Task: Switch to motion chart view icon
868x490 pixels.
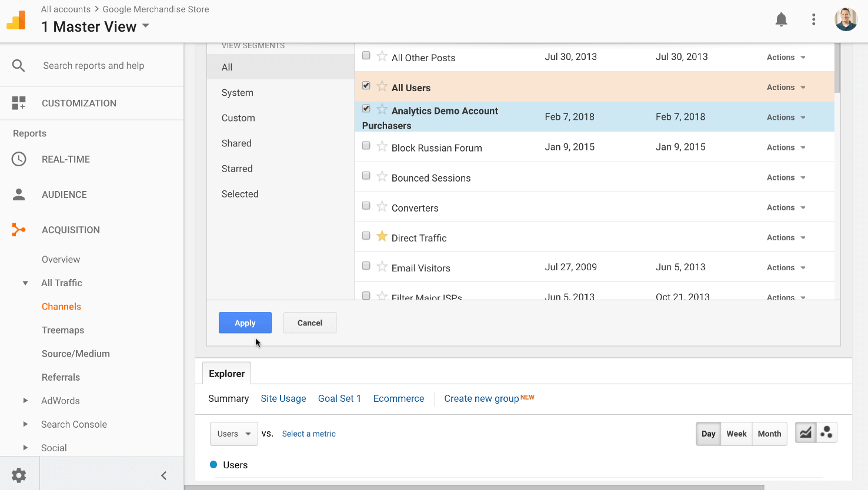Action: pos(826,433)
